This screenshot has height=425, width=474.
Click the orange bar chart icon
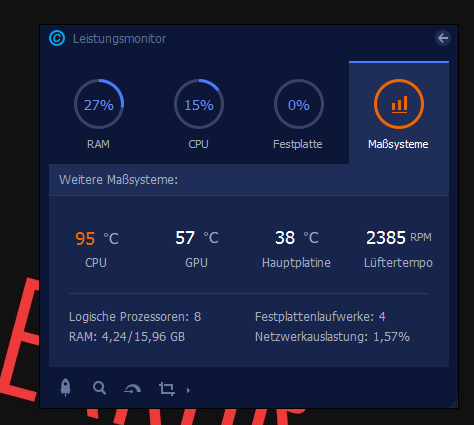(x=399, y=104)
